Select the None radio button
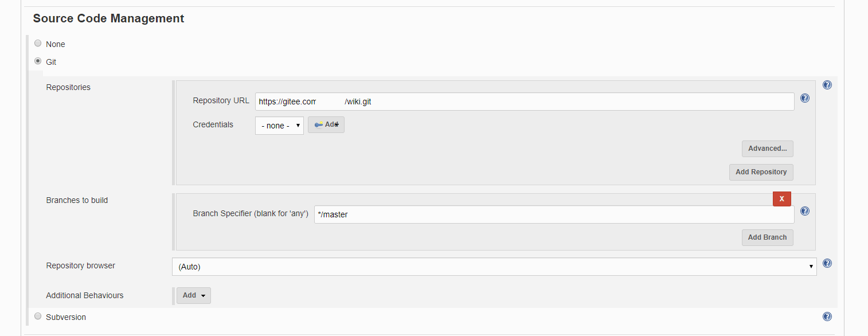 coord(38,43)
